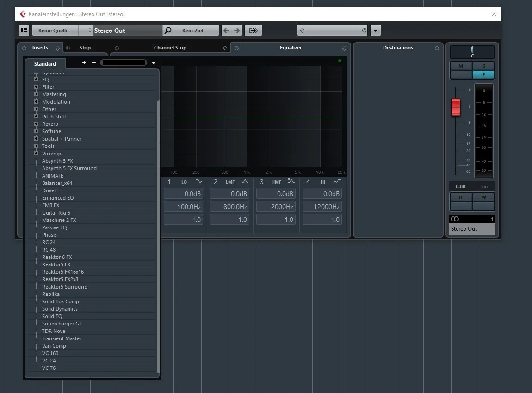Expand the Reverb plugin folder

click(36, 124)
